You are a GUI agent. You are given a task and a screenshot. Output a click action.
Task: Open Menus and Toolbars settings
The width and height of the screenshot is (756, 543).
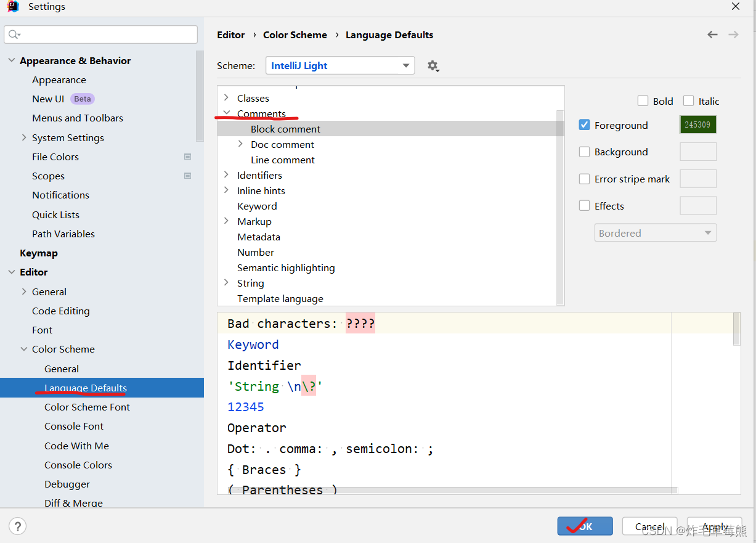pyautogui.click(x=78, y=118)
